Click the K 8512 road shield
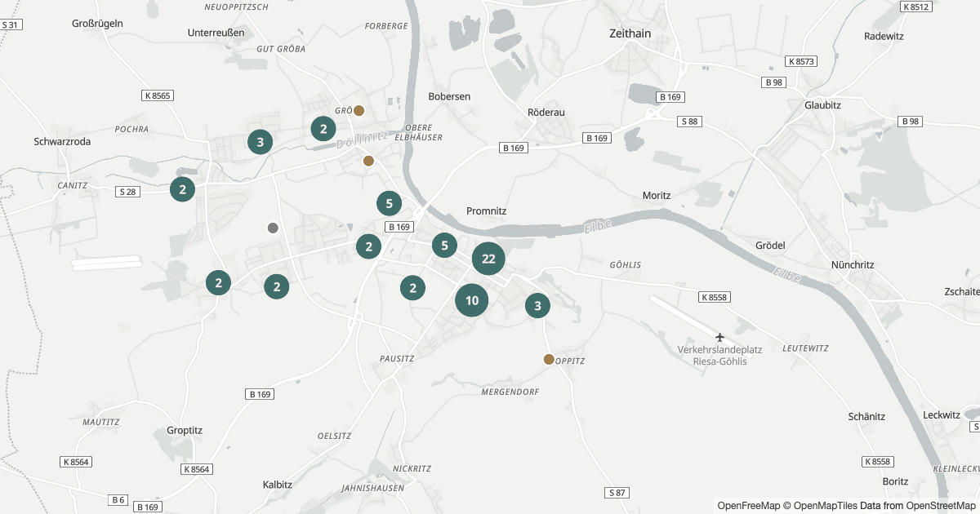This screenshot has height=514, width=980. (x=916, y=7)
